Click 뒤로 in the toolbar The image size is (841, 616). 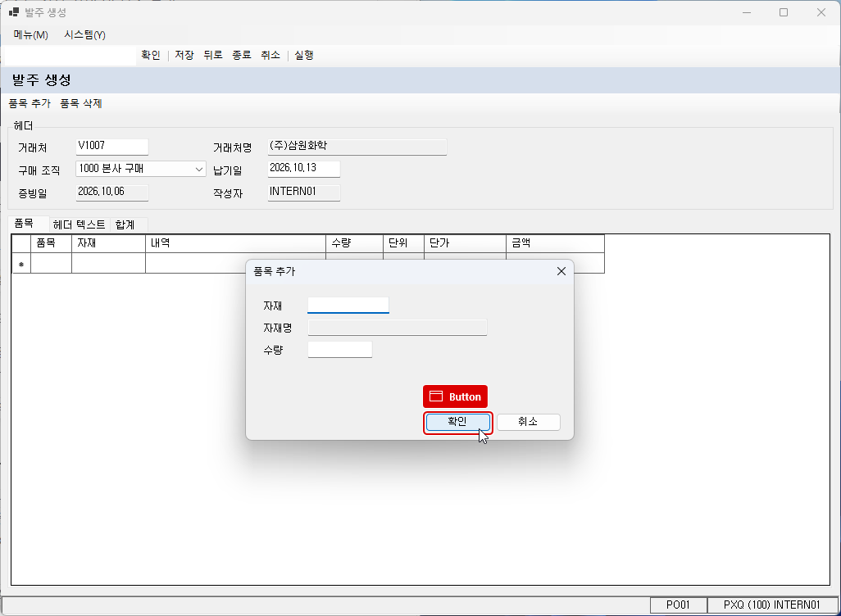tap(213, 55)
